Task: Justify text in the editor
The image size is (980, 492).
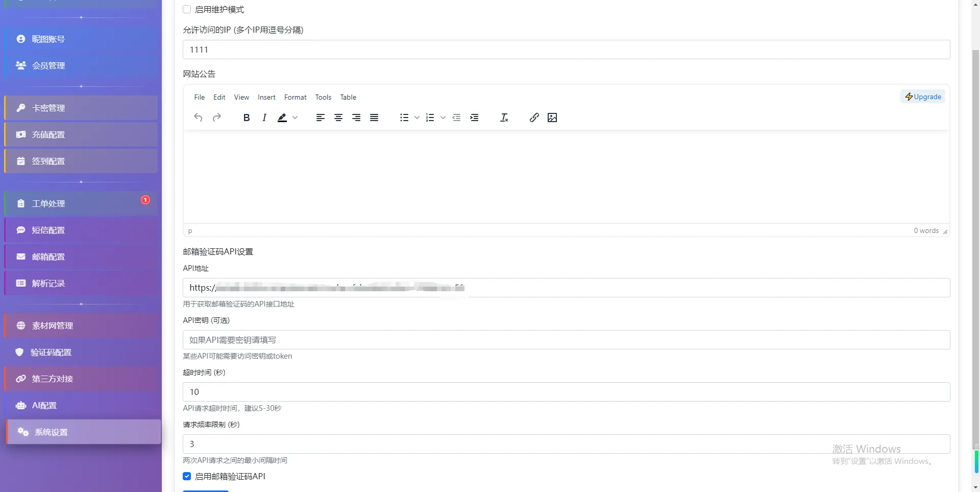Action: [x=374, y=118]
